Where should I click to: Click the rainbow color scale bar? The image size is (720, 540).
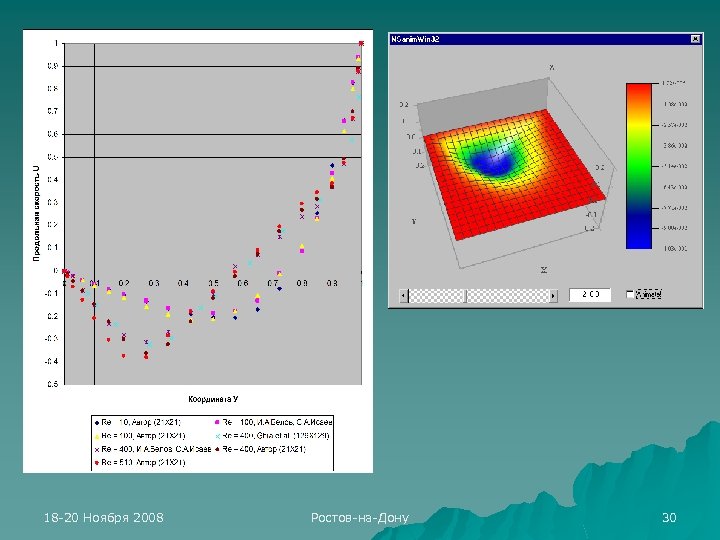click(639, 166)
